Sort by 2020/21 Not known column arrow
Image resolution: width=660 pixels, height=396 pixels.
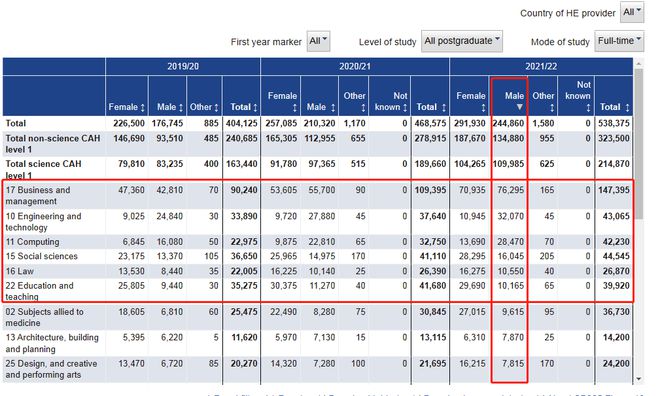pos(405,108)
